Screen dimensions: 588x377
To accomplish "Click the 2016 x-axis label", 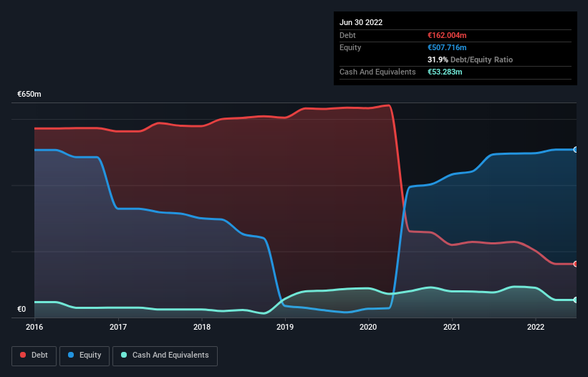I will pos(34,327).
